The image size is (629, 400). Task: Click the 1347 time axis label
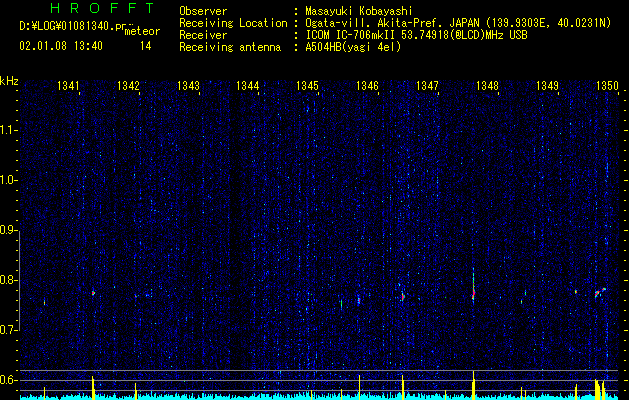coord(427,86)
